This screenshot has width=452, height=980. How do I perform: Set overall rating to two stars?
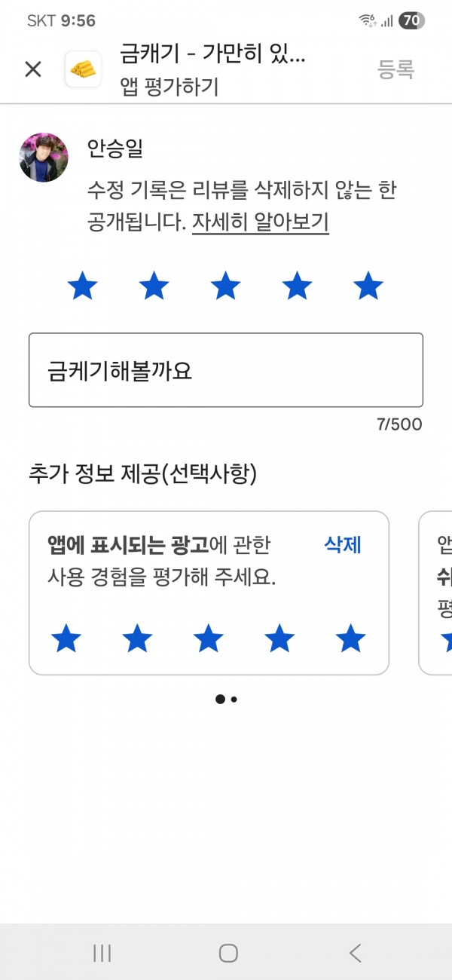click(x=154, y=286)
